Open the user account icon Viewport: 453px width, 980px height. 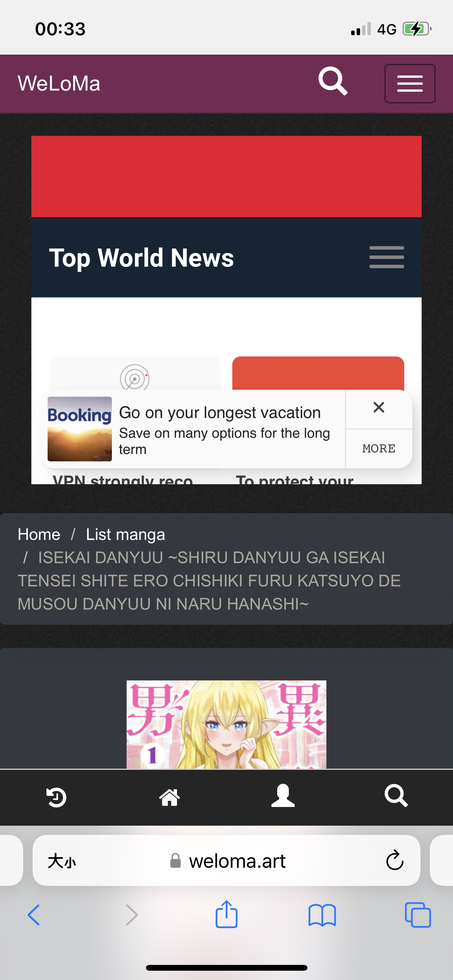pos(283,796)
